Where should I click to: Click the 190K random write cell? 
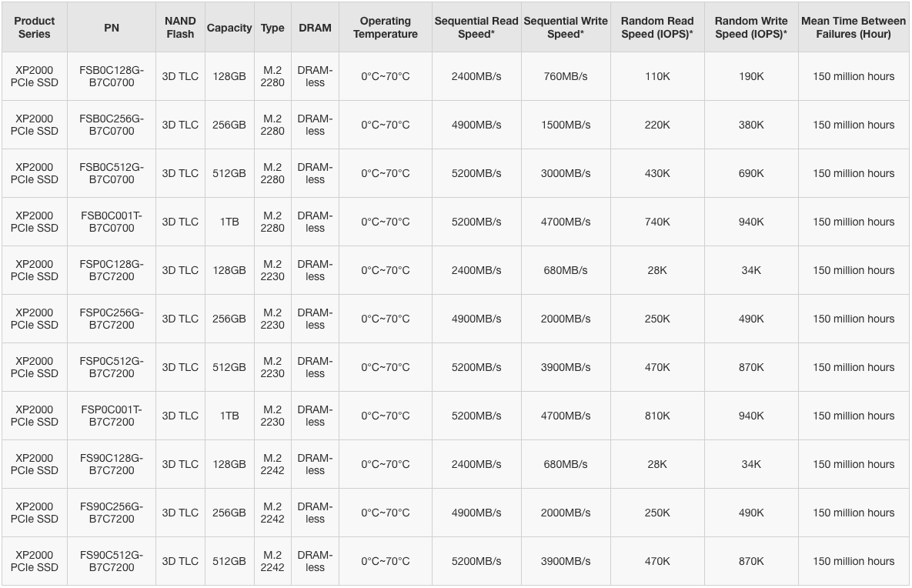[x=751, y=76]
